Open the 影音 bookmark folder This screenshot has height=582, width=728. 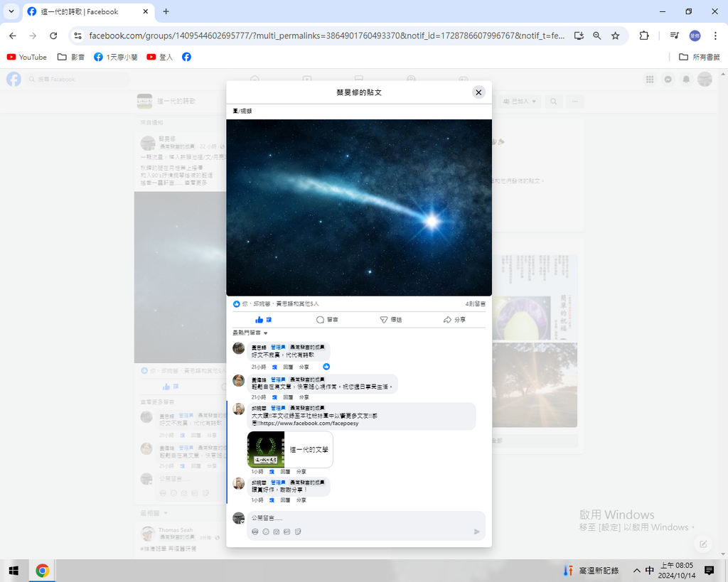(71, 57)
